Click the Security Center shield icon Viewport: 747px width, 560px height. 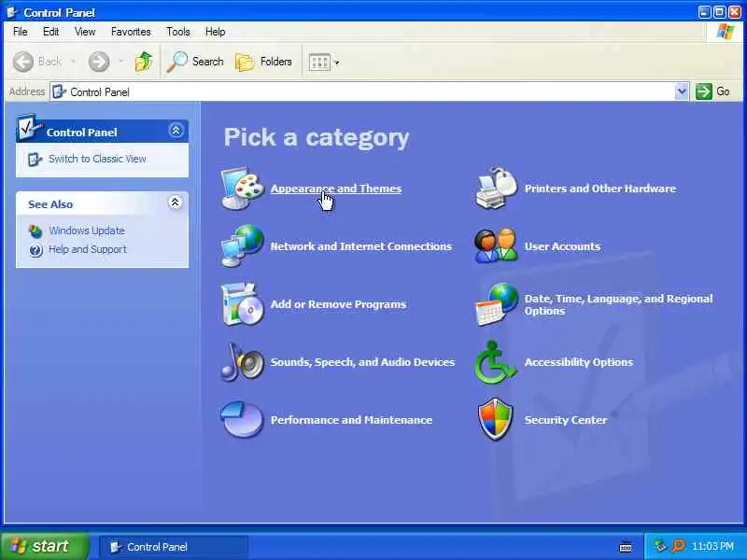tap(496, 419)
